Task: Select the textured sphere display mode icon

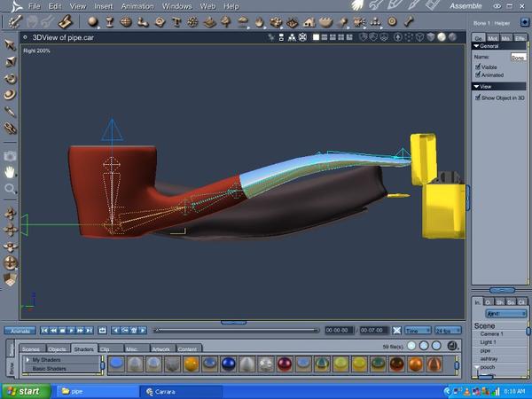Action: [452, 37]
